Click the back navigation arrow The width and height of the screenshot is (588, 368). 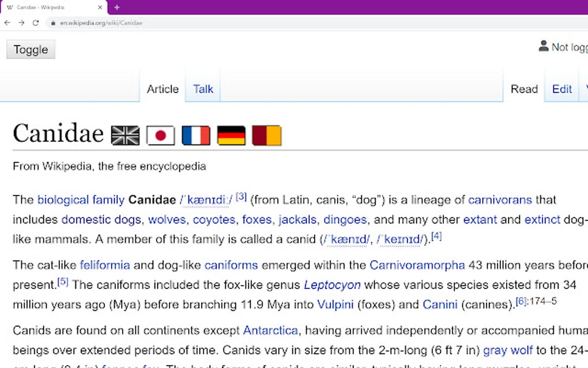click(x=6, y=23)
